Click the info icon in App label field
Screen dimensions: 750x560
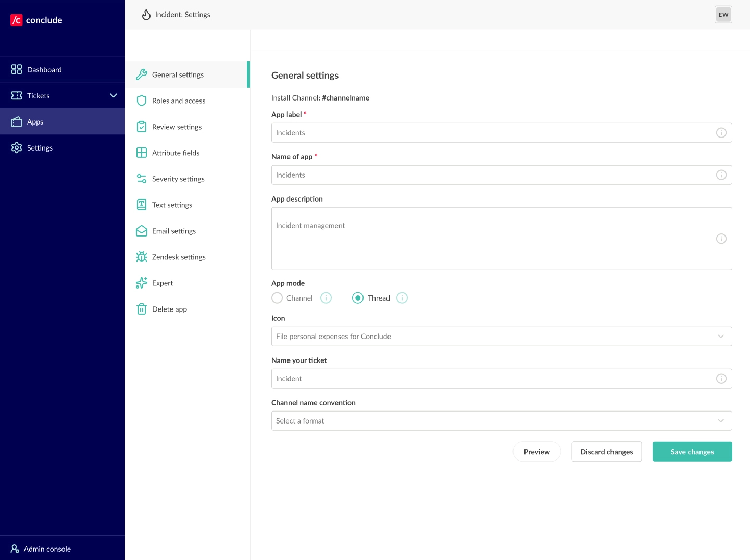pos(721,133)
